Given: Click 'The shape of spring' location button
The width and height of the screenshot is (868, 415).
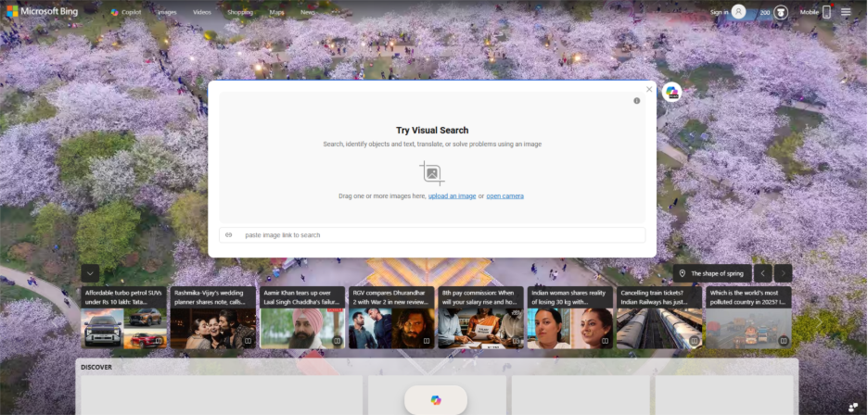Looking at the screenshot, I should [712, 273].
